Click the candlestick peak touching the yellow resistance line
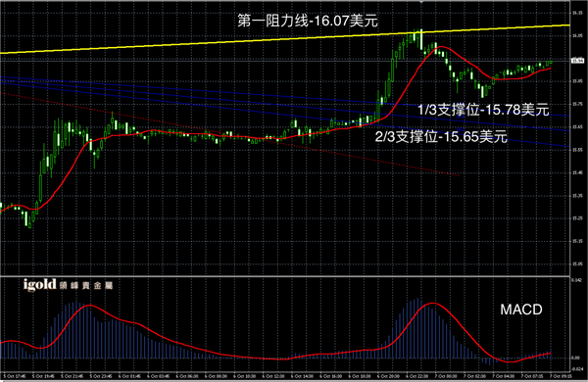Screen dimensions: 588x382 point(420,39)
